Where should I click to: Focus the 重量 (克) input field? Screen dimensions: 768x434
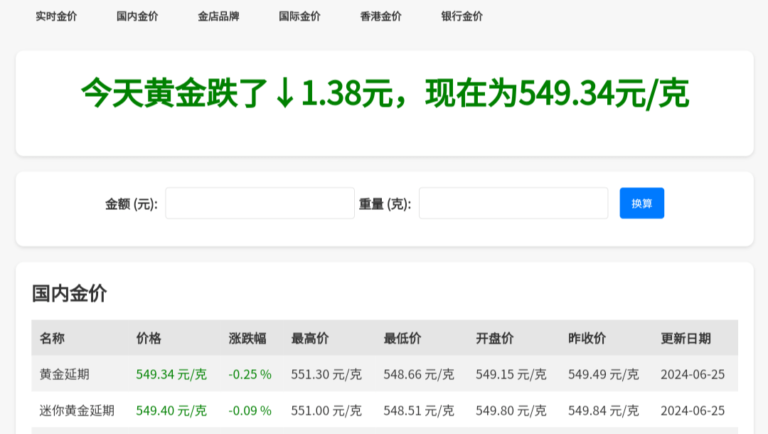[513, 203]
